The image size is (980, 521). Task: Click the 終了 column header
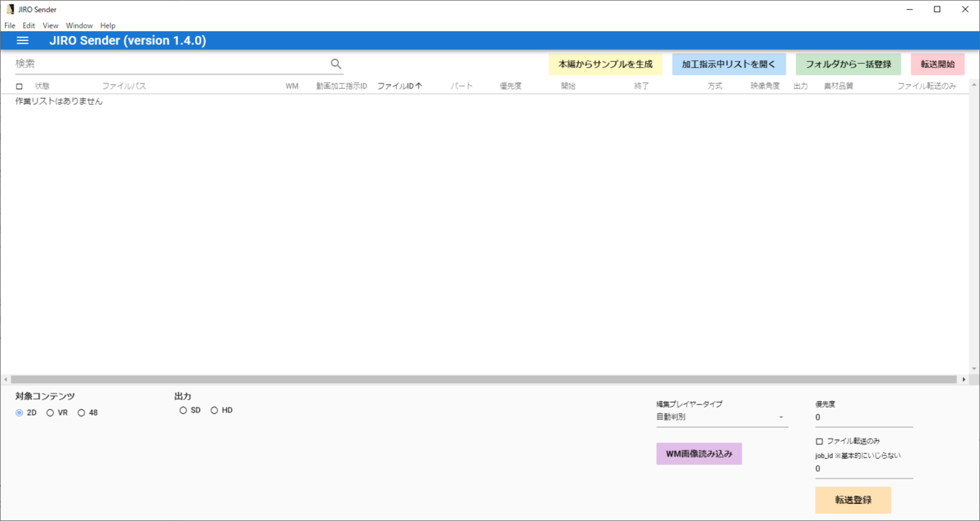(641, 86)
